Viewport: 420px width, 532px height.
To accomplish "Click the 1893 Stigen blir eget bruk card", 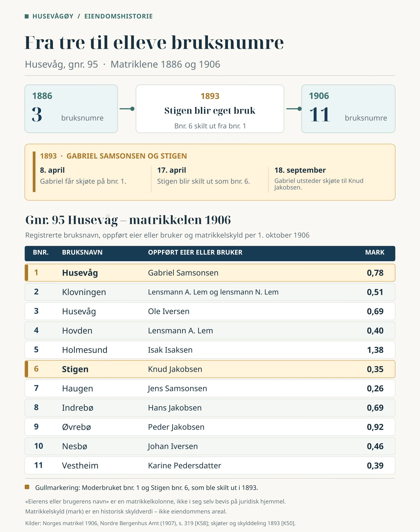I will click(x=210, y=109).
